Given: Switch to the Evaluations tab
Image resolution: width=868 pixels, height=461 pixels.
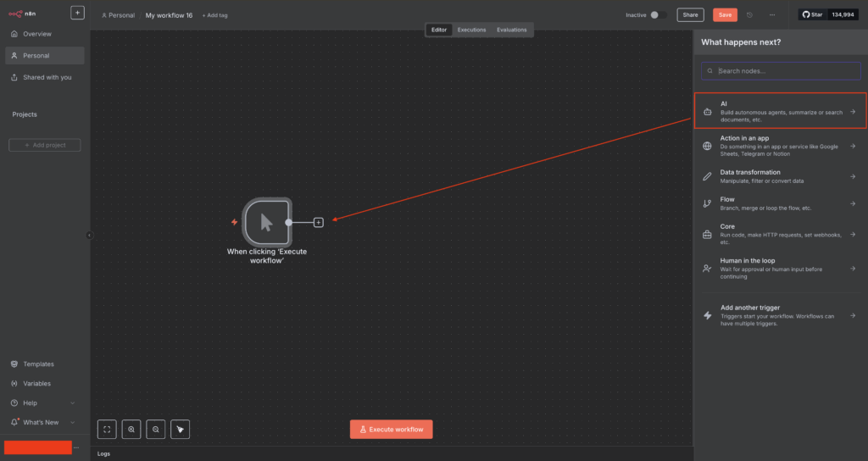Looking at the screenshot, I should [x=511, y=30].
